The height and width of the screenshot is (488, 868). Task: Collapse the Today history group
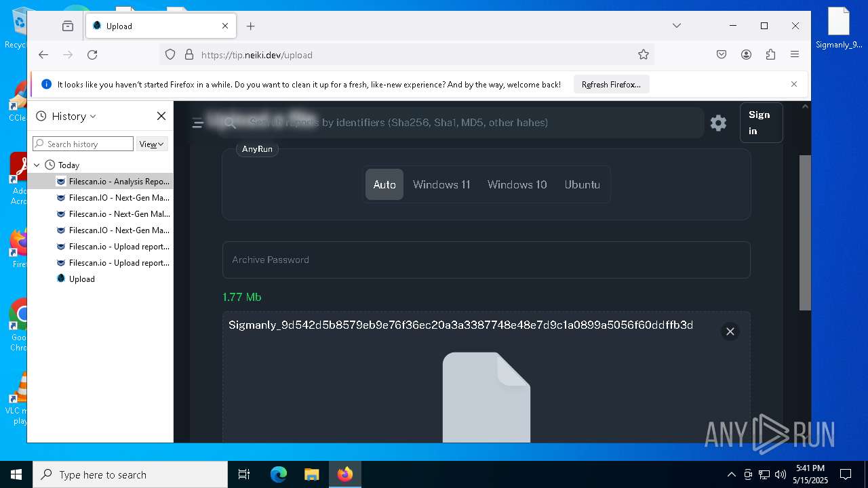coord(37,165)
